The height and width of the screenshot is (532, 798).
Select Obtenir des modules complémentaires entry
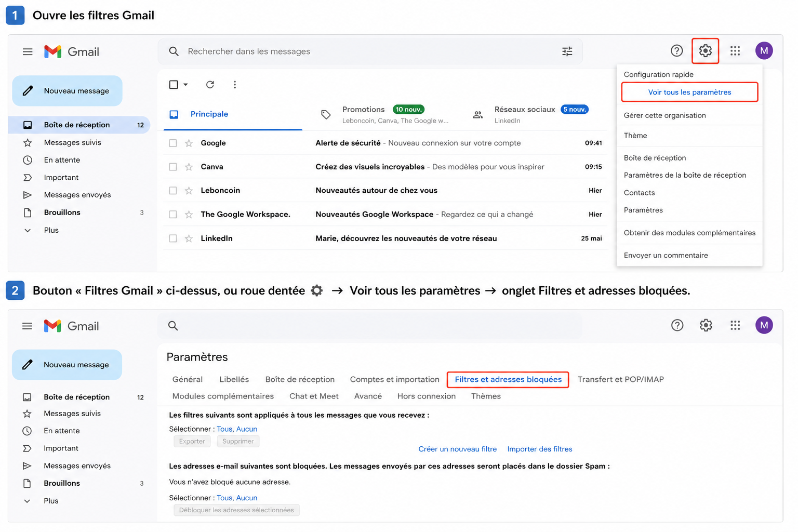689,233
